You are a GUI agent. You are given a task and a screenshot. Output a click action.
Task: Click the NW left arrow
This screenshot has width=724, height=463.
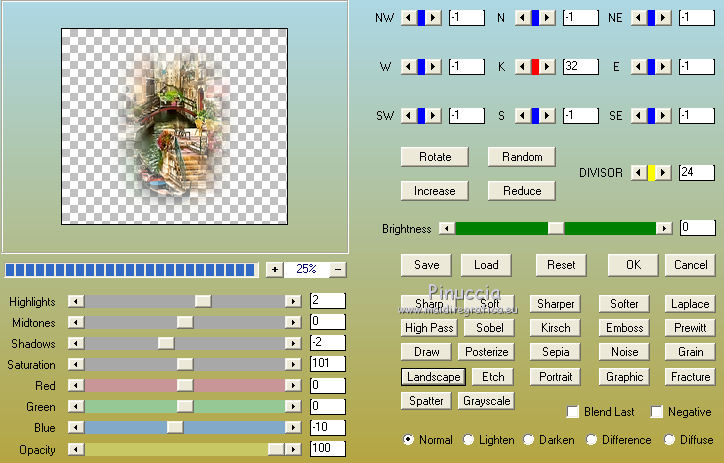(x=409, y=18)
